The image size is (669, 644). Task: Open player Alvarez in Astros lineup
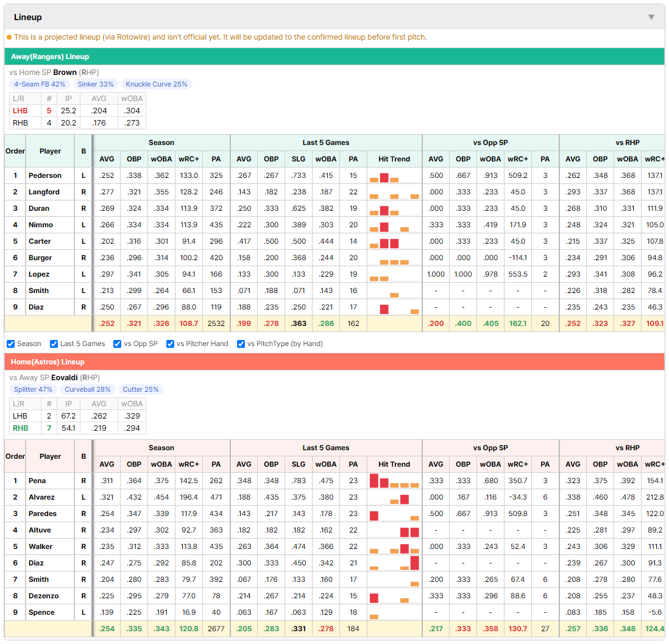(41, 497)
